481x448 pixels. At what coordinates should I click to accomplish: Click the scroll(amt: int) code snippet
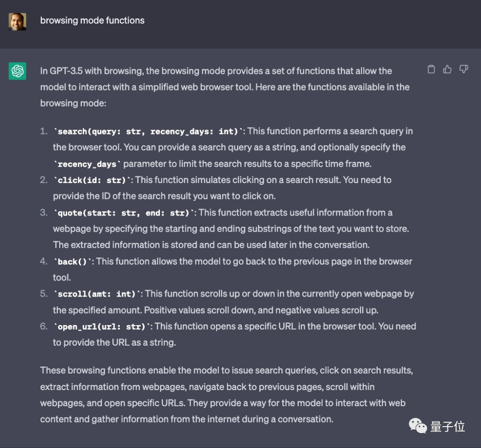[x=97, y=294]
